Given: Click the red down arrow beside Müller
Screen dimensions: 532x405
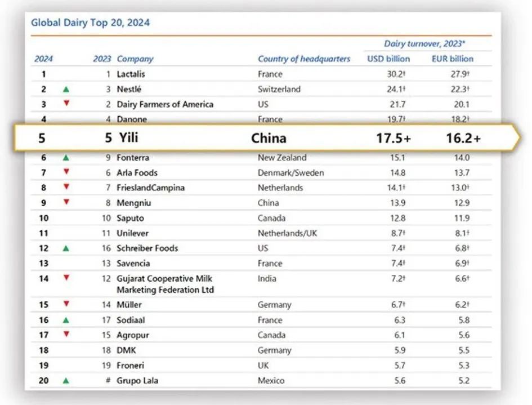Looking at the screenshot, I should 66,304.
